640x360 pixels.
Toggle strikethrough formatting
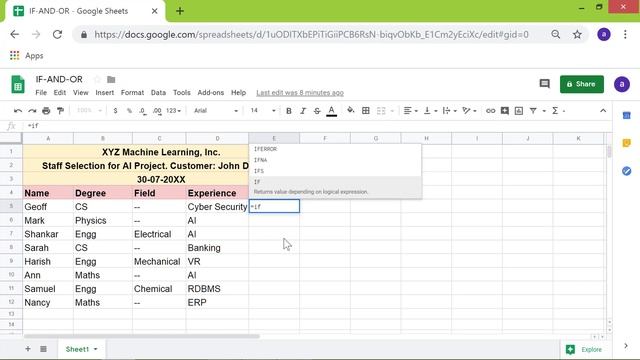(x=317, y=111)
